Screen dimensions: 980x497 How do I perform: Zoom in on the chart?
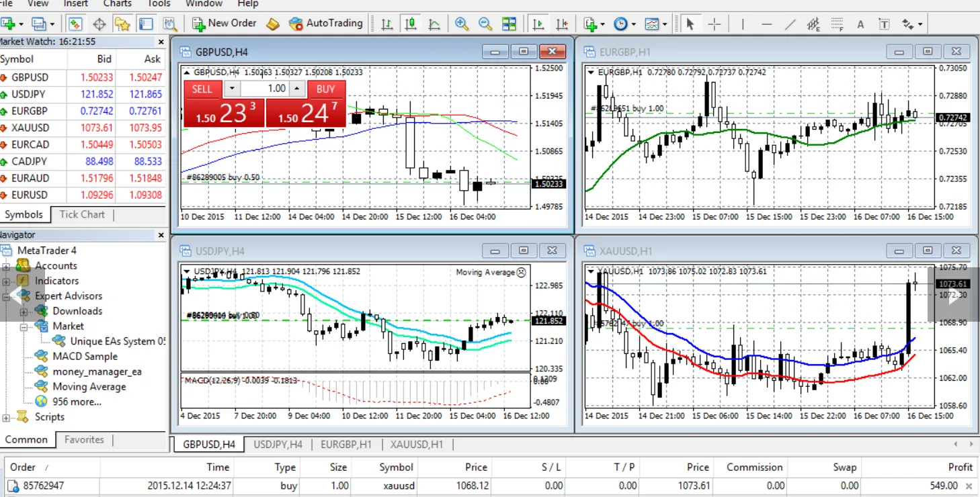pyautogui.click(x=461, y=24)
